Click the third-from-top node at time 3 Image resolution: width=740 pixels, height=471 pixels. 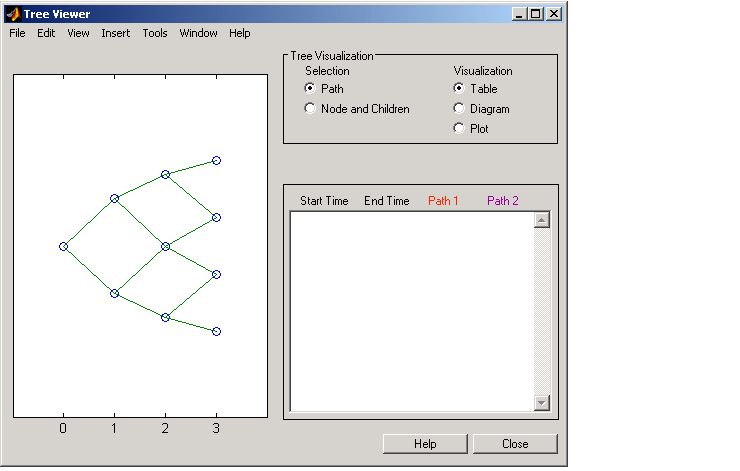pos(216,274)
